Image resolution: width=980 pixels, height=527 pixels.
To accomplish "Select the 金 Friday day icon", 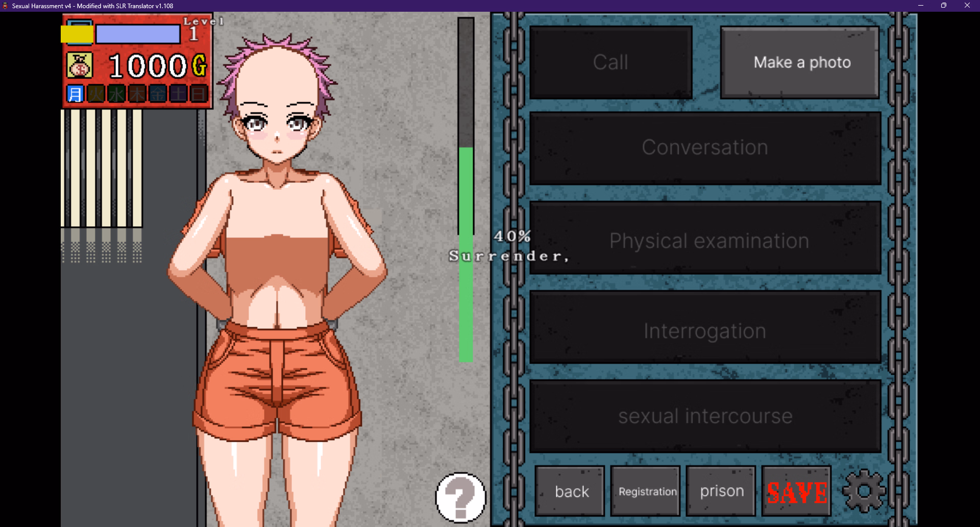I will pos(158,94).
